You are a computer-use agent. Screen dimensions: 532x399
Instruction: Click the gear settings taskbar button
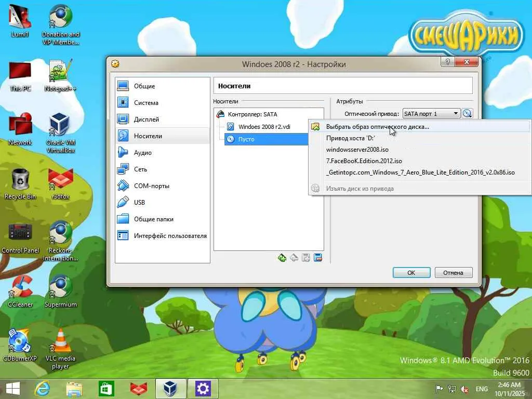(x=203, y=389)
